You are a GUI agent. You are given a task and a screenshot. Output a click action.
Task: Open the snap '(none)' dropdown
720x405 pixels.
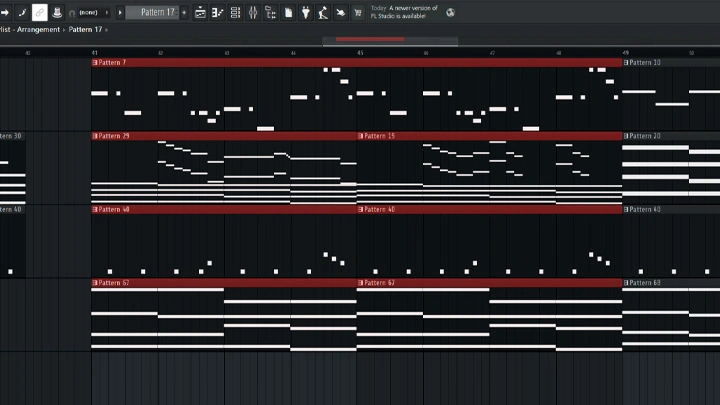(88, 13)
